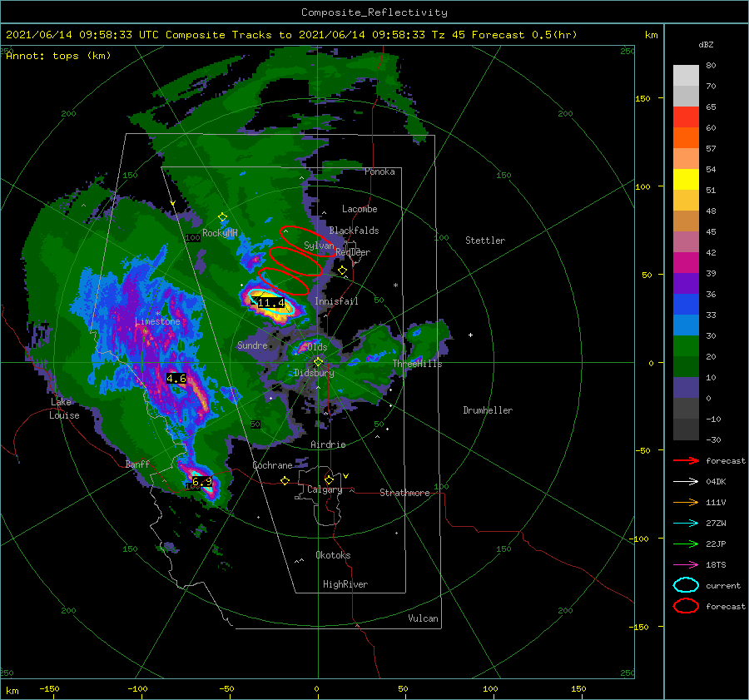Click the Blackfalds town label

pos(354,231)
